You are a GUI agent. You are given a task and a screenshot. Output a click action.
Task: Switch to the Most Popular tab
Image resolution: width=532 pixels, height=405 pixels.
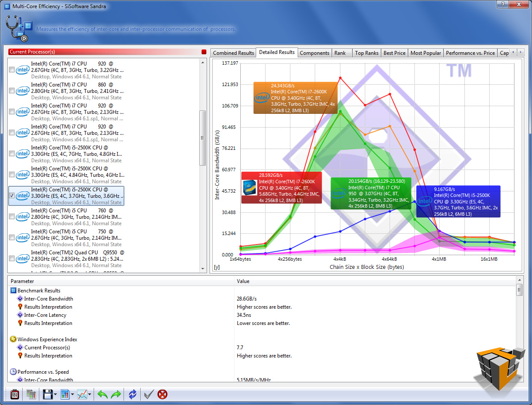click(x=426, y=53)
